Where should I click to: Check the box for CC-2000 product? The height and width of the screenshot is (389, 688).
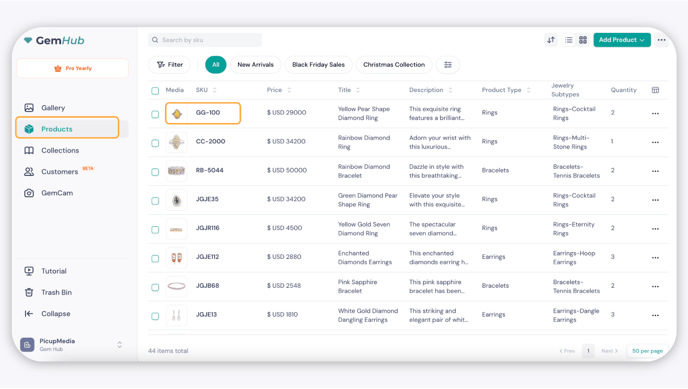pos(155,143)
